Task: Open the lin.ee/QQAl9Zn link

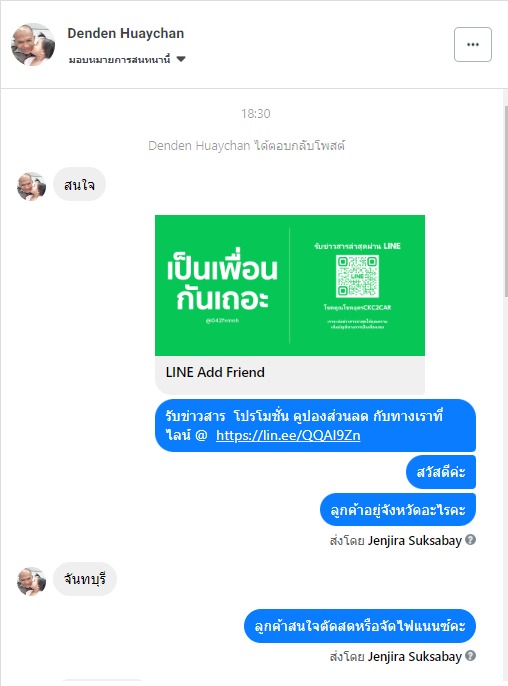Action: 288,435
